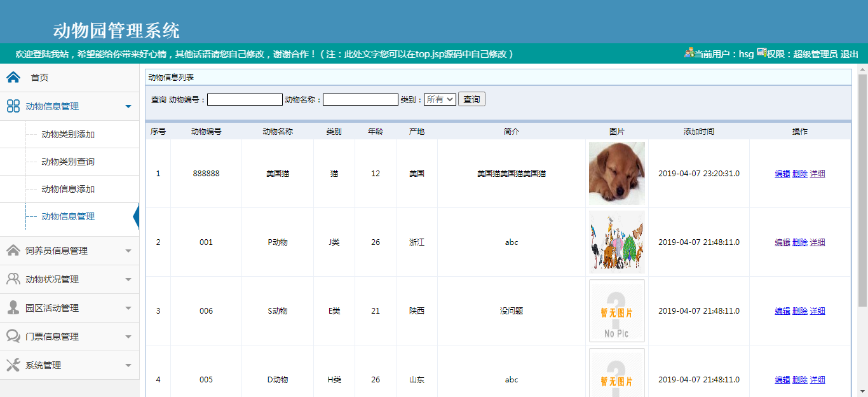The image size is (868, 397).
Task: Open the 类别 dropdown filter
Action: pyautogui.click(x=440, y=99)
